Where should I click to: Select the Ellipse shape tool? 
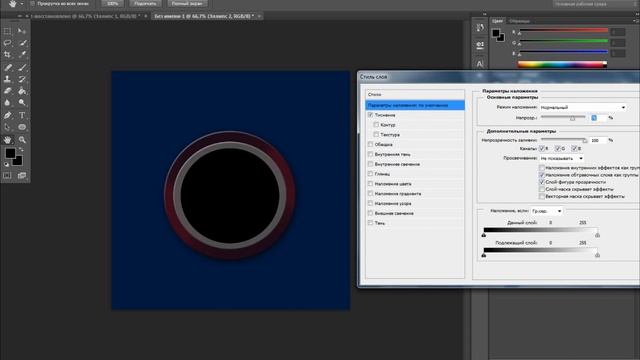click(22, 127)
